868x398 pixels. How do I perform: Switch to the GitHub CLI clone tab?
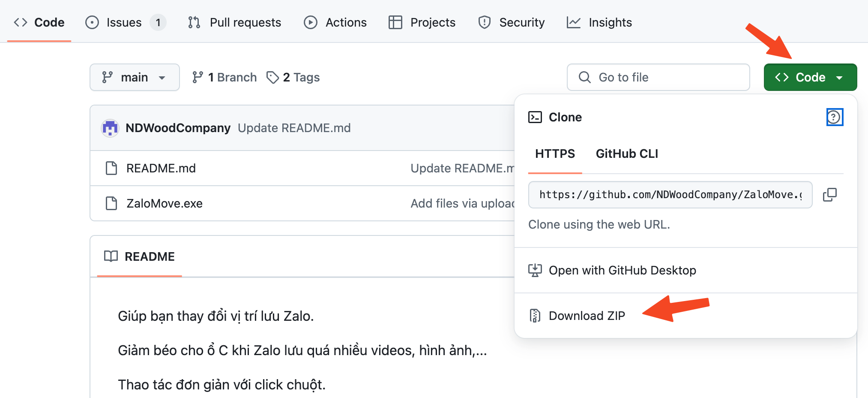click(x=627, y=154)
